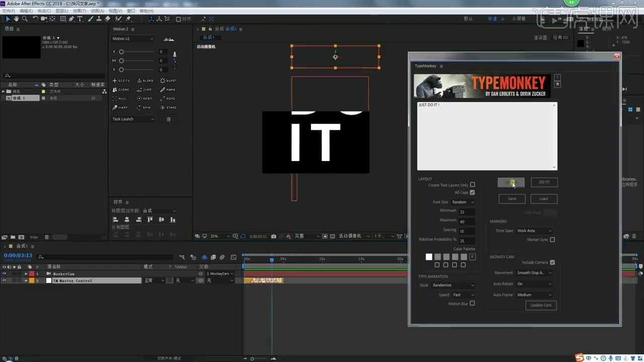Uncheck the Include Camera checkbox
This screenshot has height=362, width=644.
(x=552, y=262)
